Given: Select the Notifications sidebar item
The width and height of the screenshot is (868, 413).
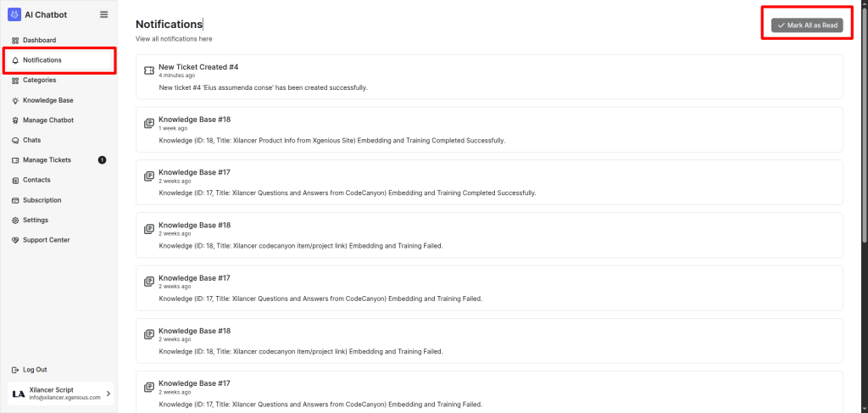Looking at the screenshot, I should [42, 60].
